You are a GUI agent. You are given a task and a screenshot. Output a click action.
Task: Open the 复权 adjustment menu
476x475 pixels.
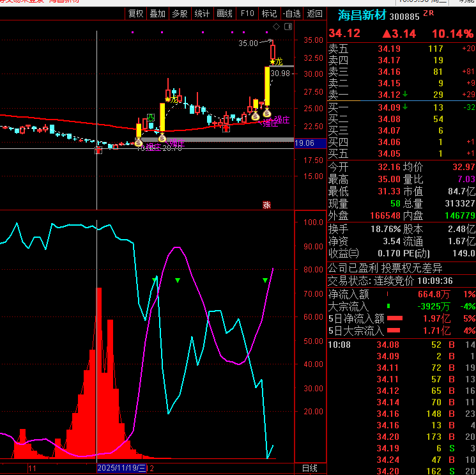pos(136,13)
